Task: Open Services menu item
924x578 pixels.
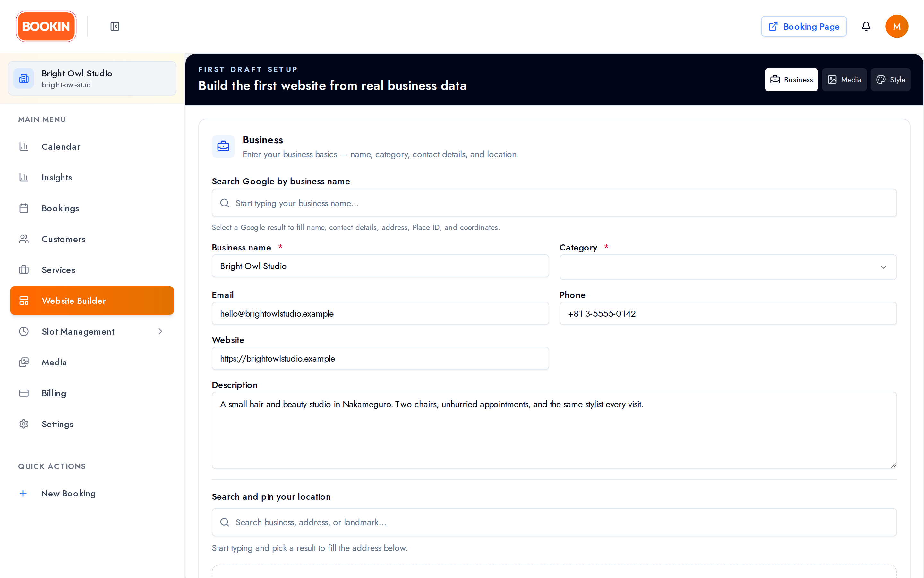Action: point(92,270)
